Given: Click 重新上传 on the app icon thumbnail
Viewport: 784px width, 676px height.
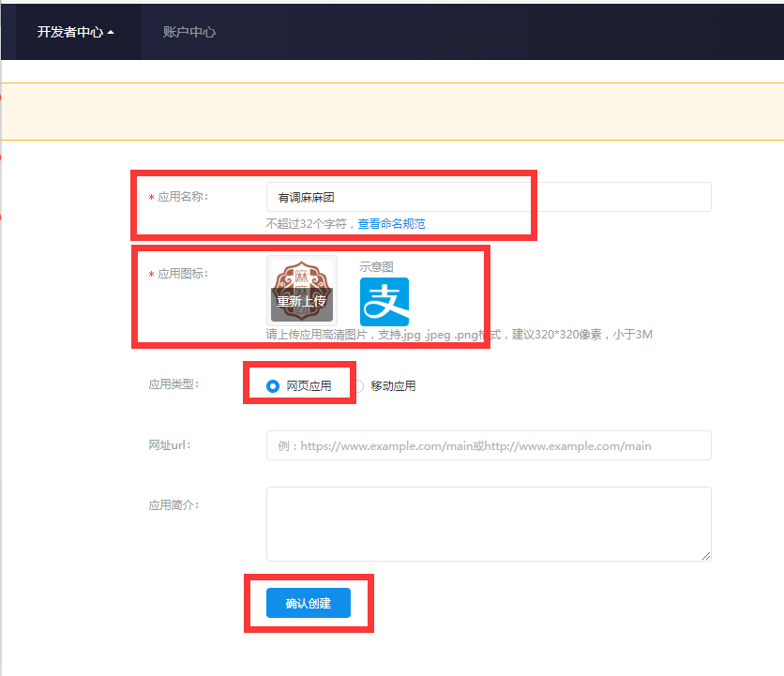Looking at the screenshot, I should point(301,302).
